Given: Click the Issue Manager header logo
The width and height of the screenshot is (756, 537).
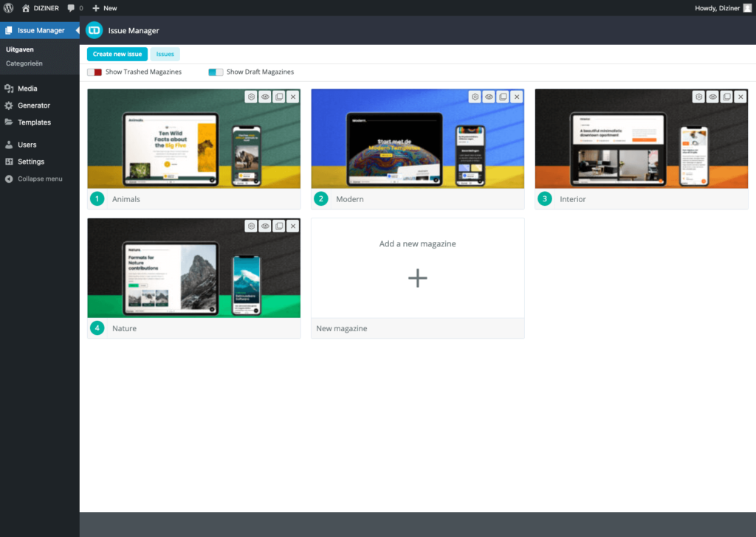Looking at the screenshot, I should [x=94, y=30].
